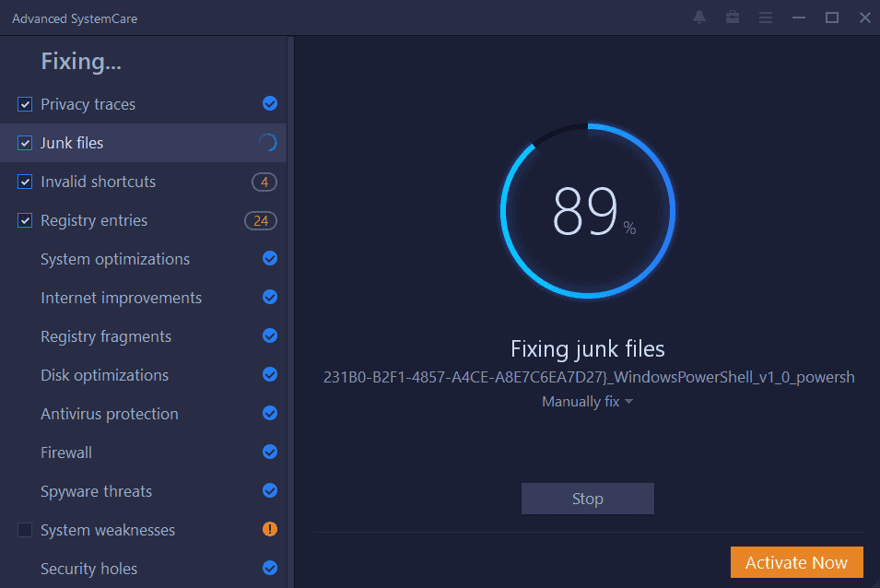The width and height of the screenshot is (880, 588).
Task: Click the checkmark badge beside Antivirus protection
Action: (269, 413)
